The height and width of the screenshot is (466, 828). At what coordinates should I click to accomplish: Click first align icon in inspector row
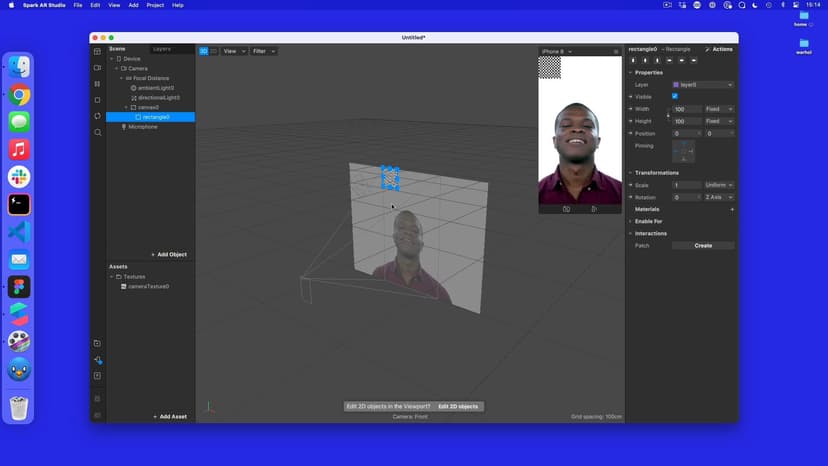click(633, 61)
